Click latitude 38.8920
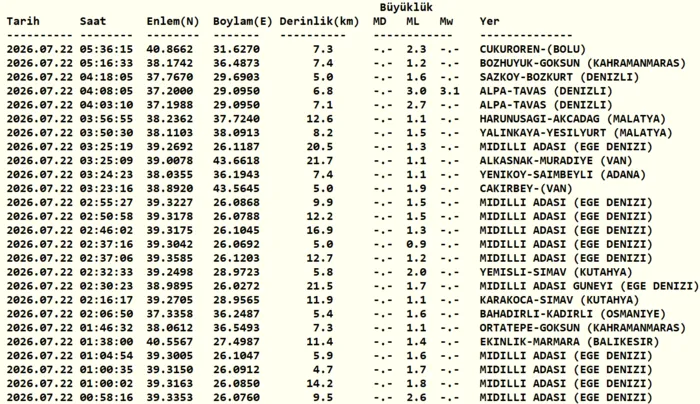This screenshot has width=700, height=404. coord(170,188)
